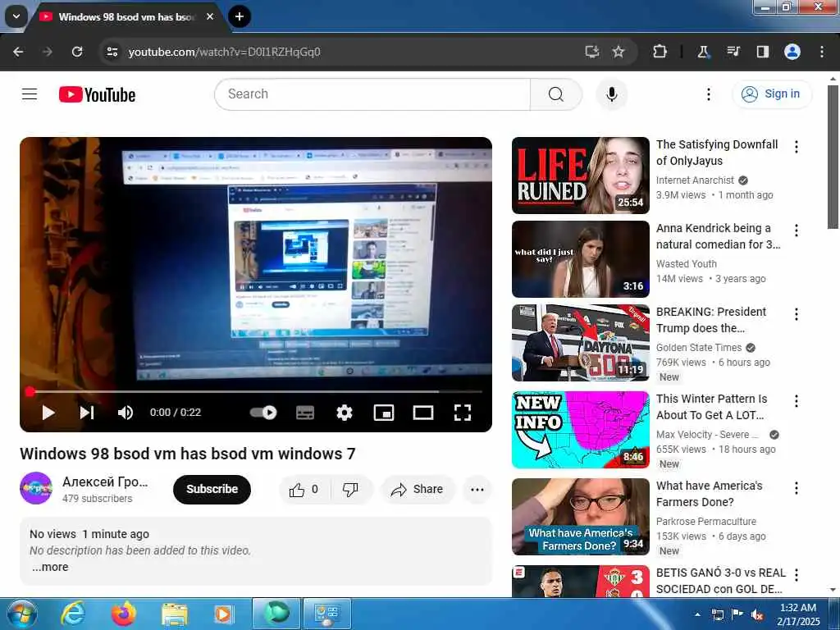840x630 pixels.
Task: View site information icon in address bar
Action: click(112, 52)
